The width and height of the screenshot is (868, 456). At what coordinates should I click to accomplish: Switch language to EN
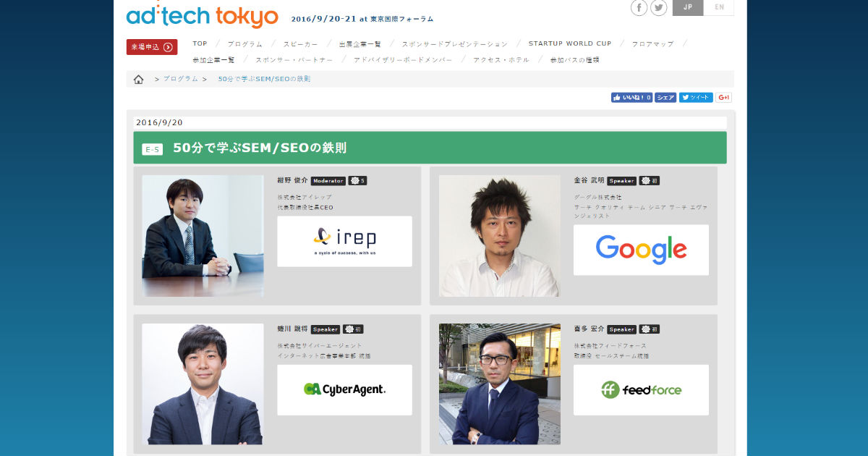(x=718, y=7)
